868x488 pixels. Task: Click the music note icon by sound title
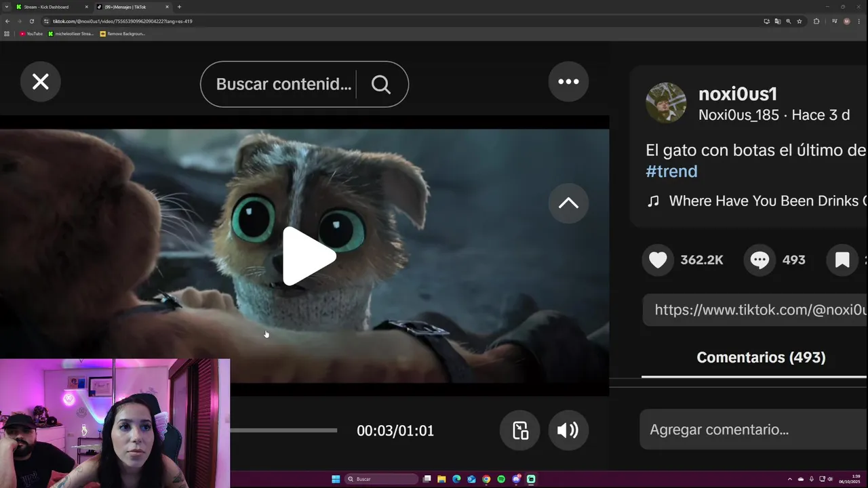(x=653, y=201)
